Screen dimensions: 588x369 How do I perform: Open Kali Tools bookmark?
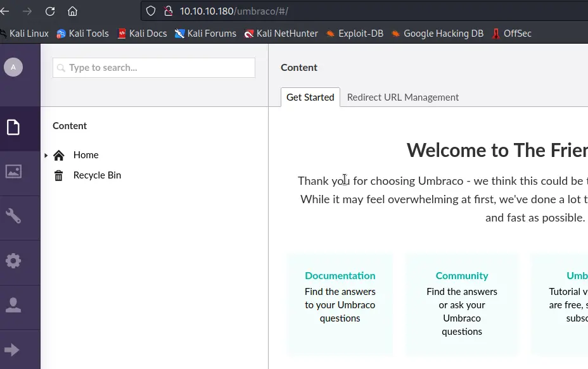pyautogui.click(x=82, y=34)
